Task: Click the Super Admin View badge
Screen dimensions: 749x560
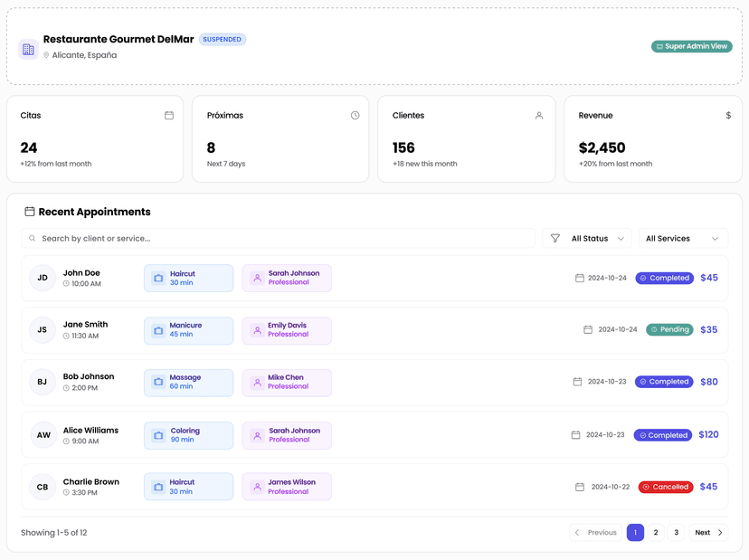Action: (691, 46)
